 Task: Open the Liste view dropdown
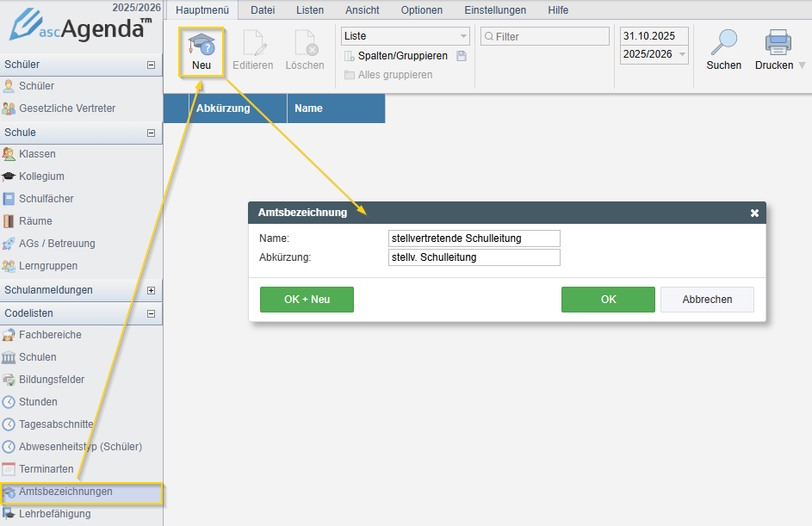point(405,36)
